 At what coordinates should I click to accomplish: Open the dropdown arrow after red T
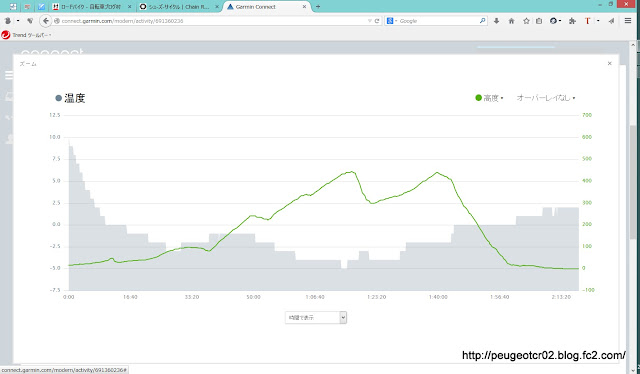click(598, 21)
